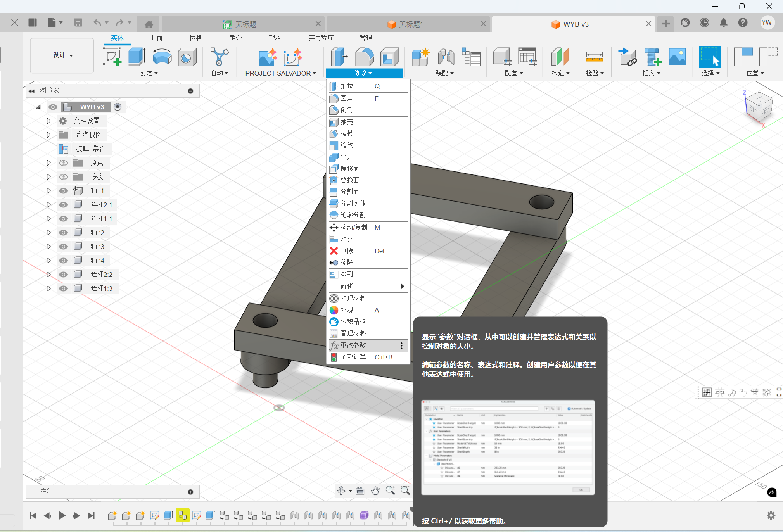Open the Insert Fastener bolt icon
The width and height of the screenshot is (783, 532).
pos(652,57)
